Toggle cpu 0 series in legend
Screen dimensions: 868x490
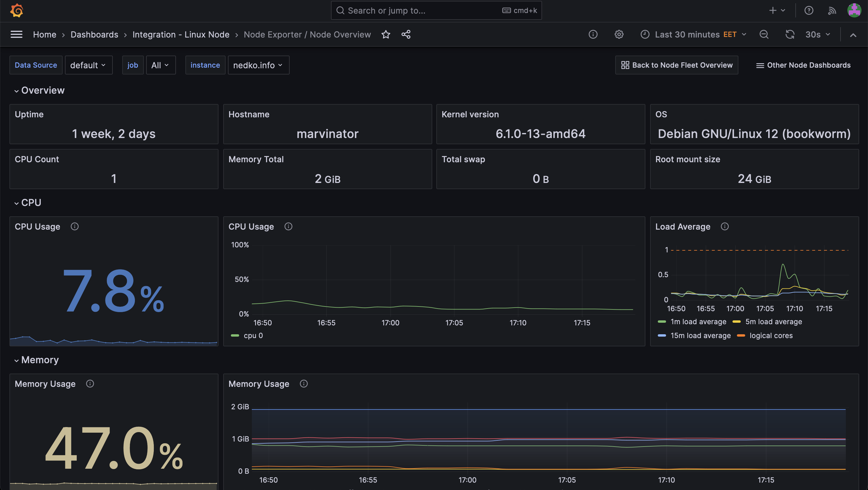pyautogui.click(x=253, y=335)
